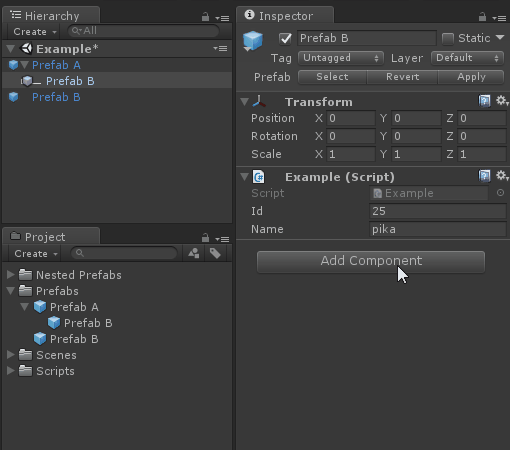
Task: Open the Hierarchy Create menu
Action: 34,32
